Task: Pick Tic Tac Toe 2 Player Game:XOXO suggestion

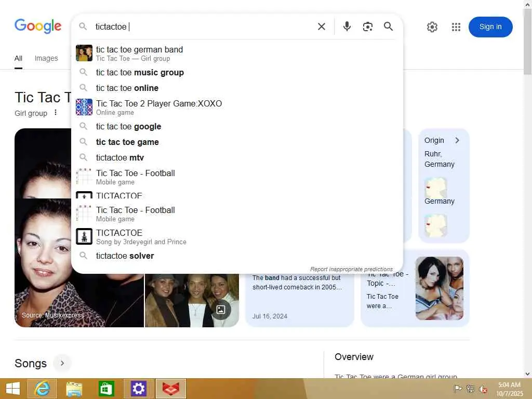Action: point(237,107)
